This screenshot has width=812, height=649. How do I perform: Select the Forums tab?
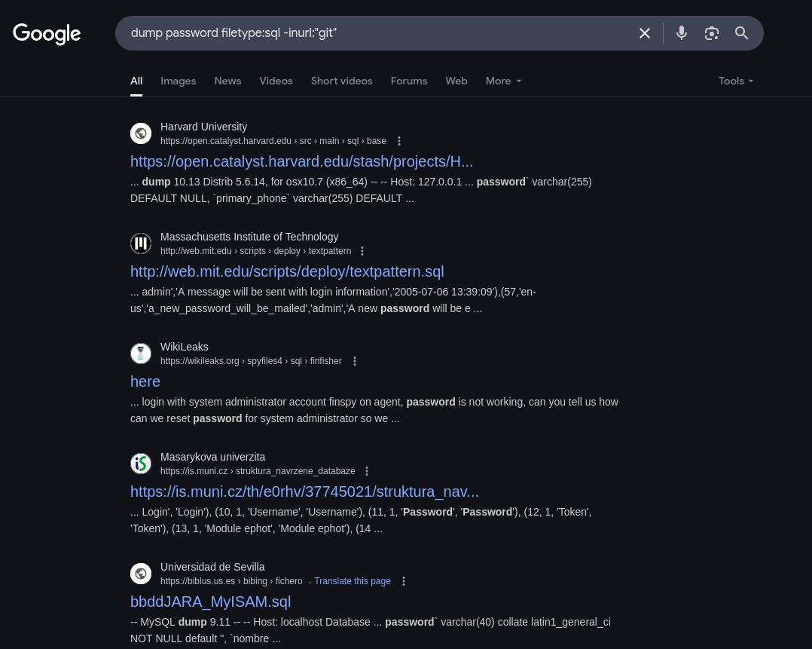click(x=409, y=81)
